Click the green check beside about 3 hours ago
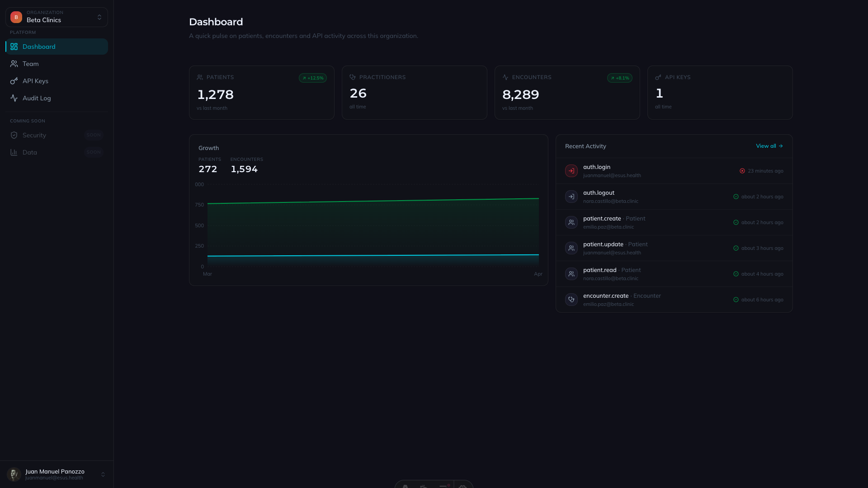Screen dimensions: 868x488 tap(736, 248)
